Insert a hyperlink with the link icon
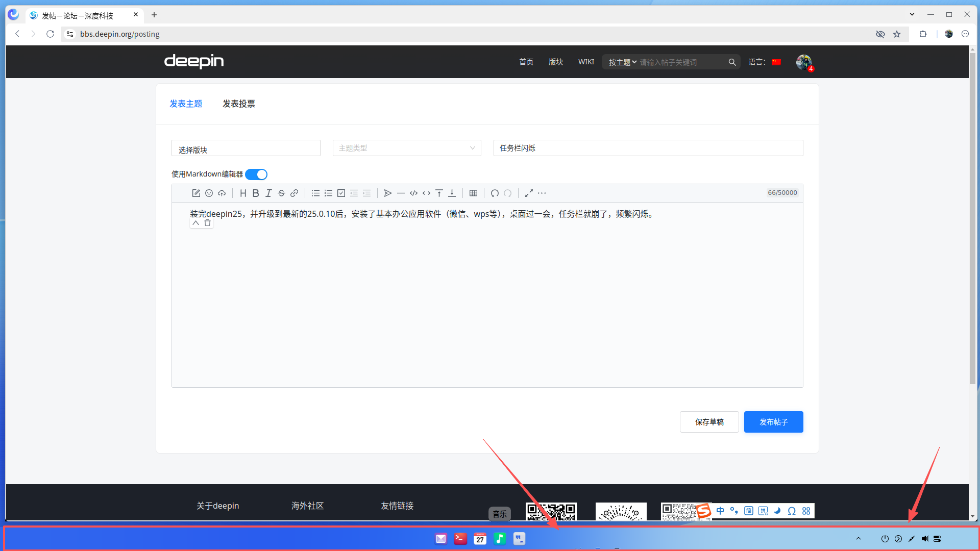Screen dimensions: 980x551 click(x=294, y=193)
